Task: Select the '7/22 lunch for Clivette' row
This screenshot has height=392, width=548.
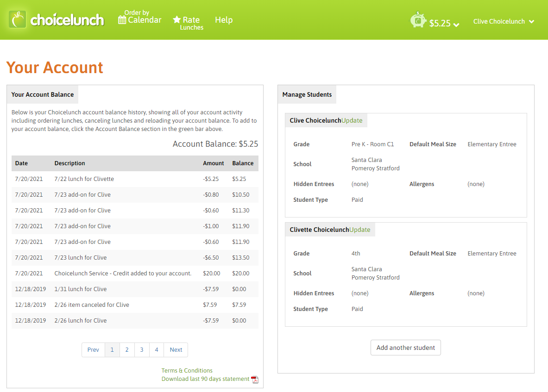Action: coord(135,179)
